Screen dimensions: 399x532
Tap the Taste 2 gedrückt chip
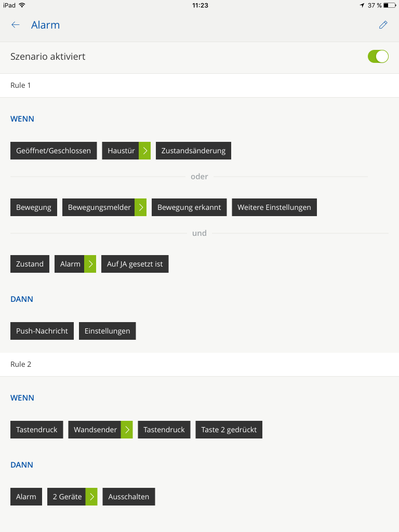[229, 430]
